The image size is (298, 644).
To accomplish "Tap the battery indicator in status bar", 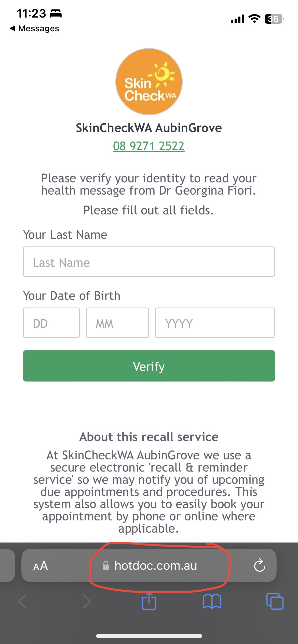I will tap(274, 19).
